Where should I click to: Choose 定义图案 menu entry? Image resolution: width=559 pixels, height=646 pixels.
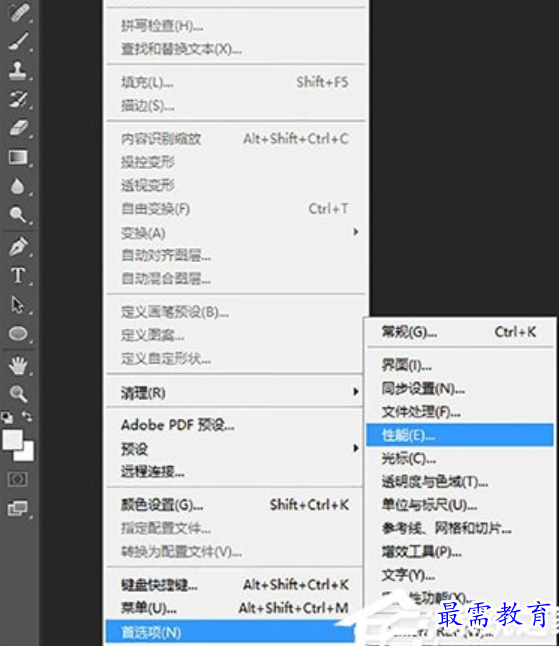(236, 336)
